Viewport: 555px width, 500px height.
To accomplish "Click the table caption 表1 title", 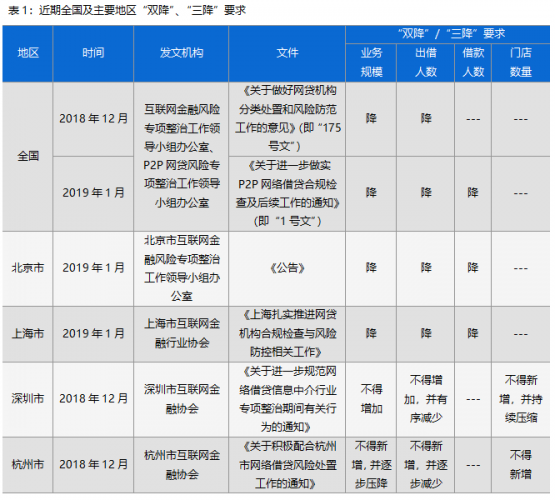I will [x=127, y=10].
